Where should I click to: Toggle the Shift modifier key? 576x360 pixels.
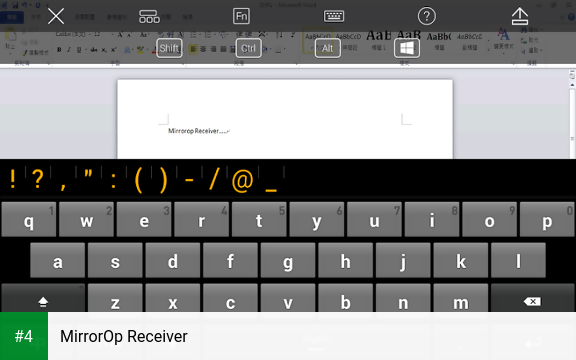[x=169, y=48]
